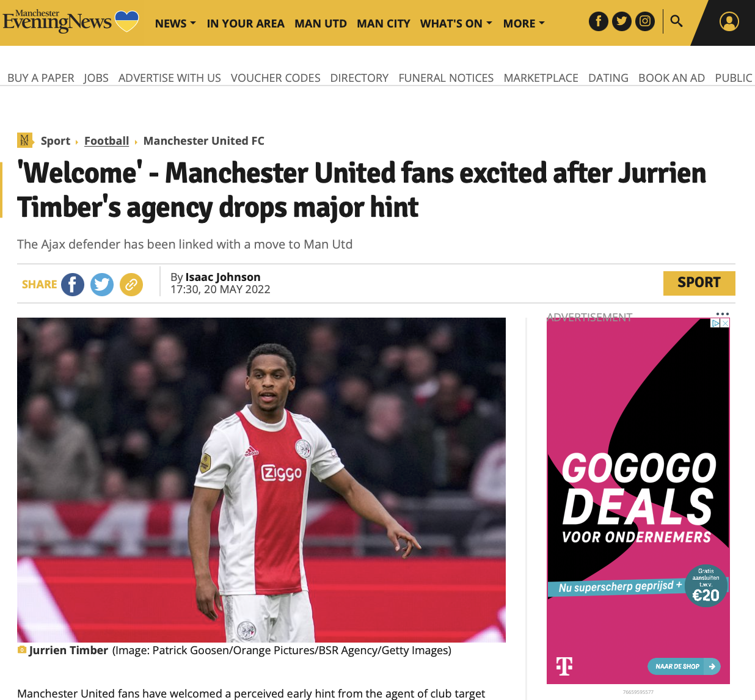The image size is (755, 700).
Task: Expand the WHAT'S ON dropdown menu
Action: pos(456,23)
